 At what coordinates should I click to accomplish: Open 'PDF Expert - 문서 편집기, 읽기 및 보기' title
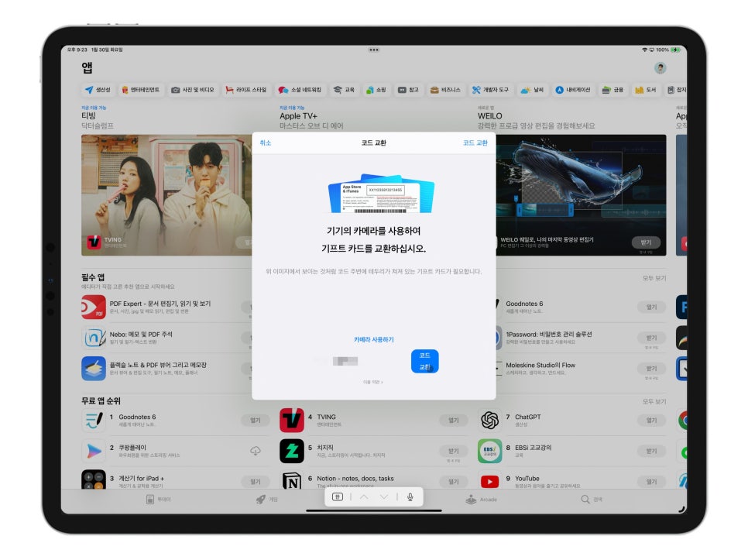pos(160,304)
